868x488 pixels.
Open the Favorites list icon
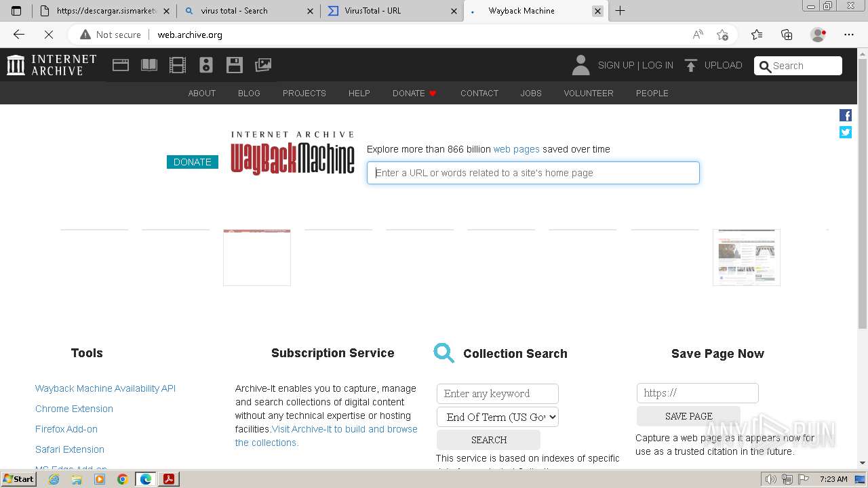tap(757, 35)
